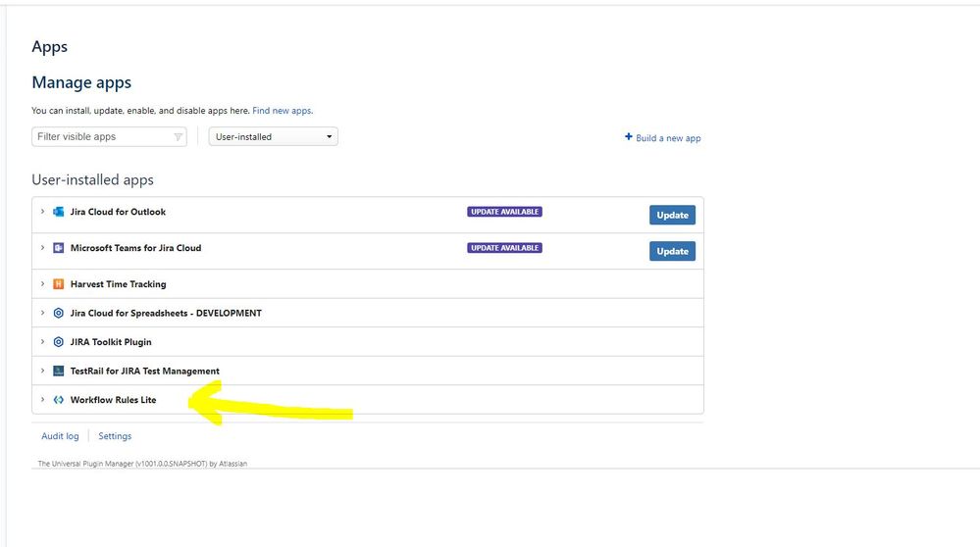The width and height of the screenshot is (980, 547).
Task: Select TestRail for JIRA Test Management name
Action: pos(145,371)
